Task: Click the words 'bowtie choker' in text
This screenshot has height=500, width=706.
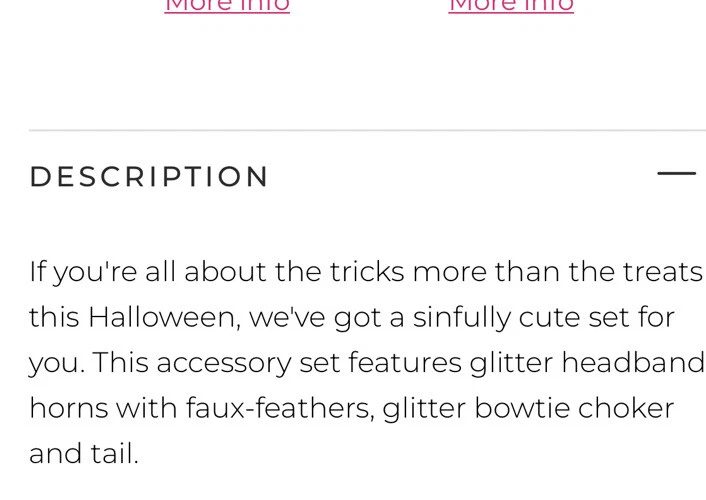Action: pos(574,409)
